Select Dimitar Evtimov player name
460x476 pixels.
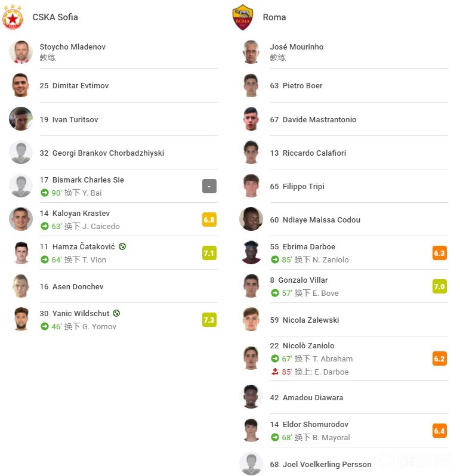(x=81, y=86)
